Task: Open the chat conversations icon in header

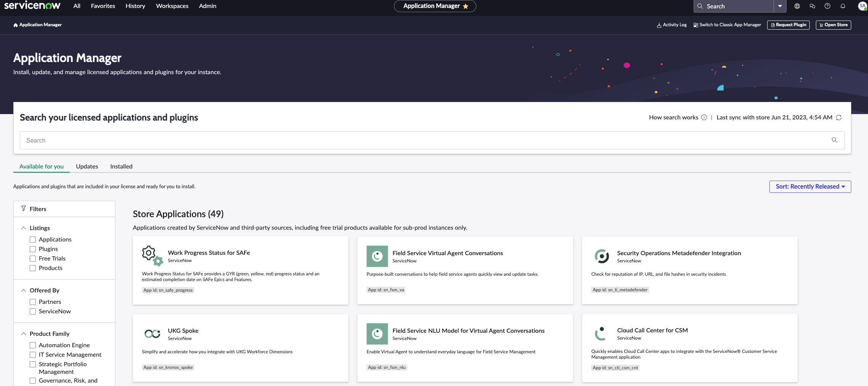Action: [812, 6]
